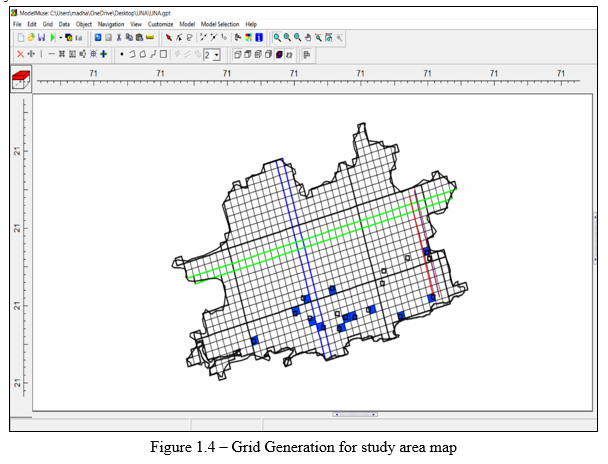Click the green-blue plus Generate Grid icon

(104, 54)
